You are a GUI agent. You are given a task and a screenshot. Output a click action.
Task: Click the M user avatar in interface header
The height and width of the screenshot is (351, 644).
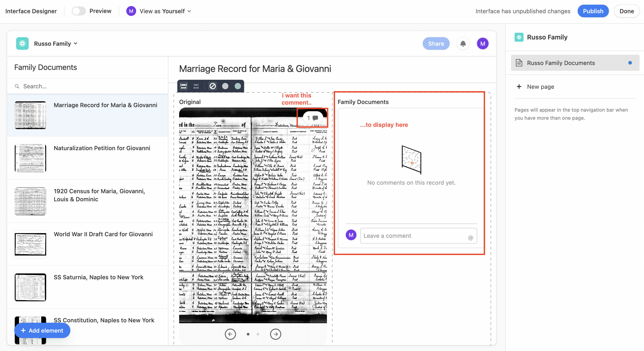[x=483, y=43]
